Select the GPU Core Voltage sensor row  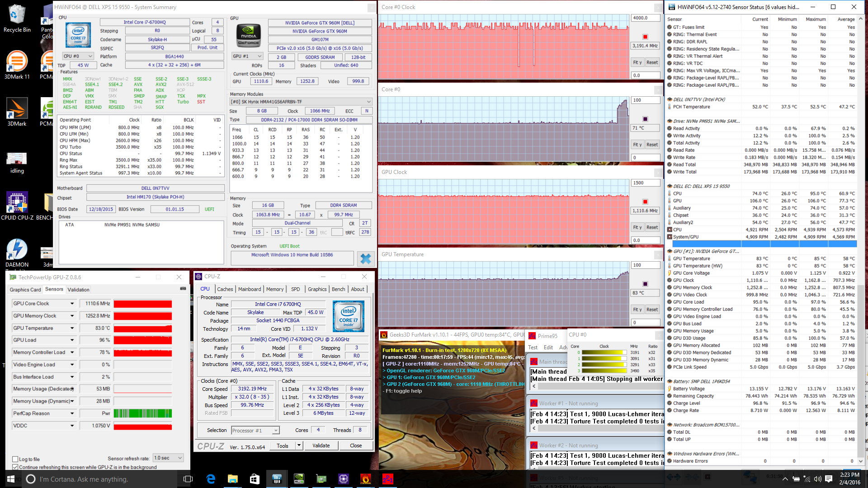(x=761, y=273)
